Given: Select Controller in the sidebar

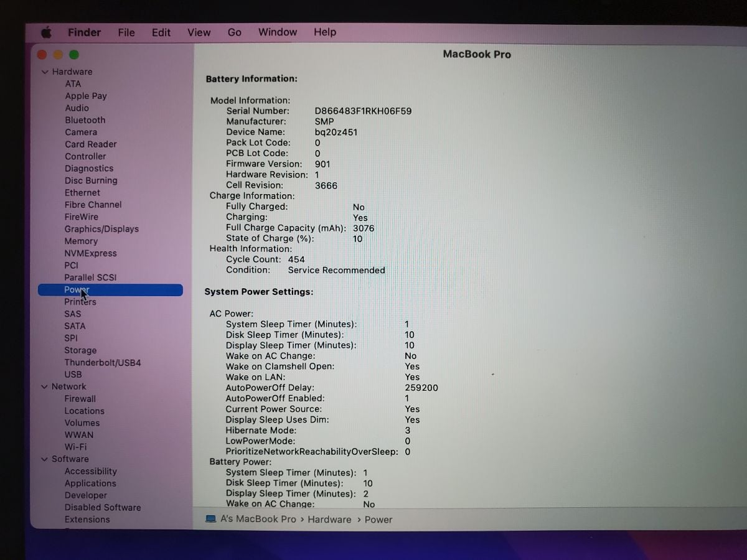Looking at the screenshot, I should [x=85, y=156].
